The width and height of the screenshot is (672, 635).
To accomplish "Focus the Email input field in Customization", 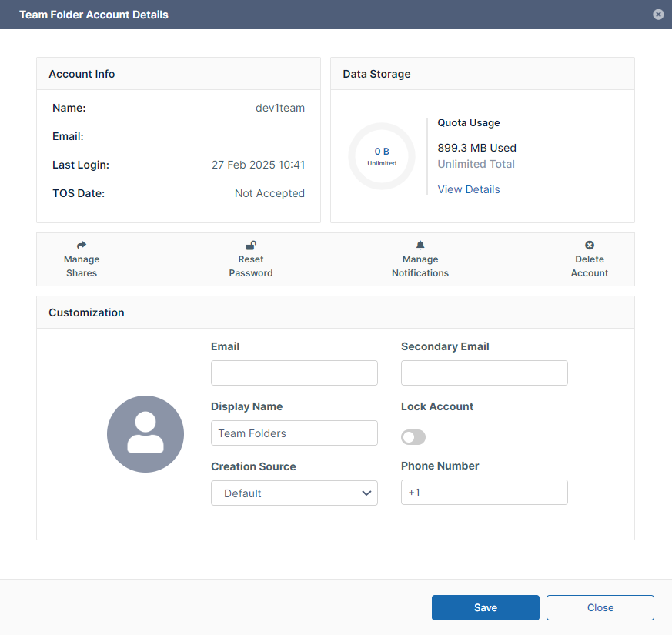I will 294,373.
